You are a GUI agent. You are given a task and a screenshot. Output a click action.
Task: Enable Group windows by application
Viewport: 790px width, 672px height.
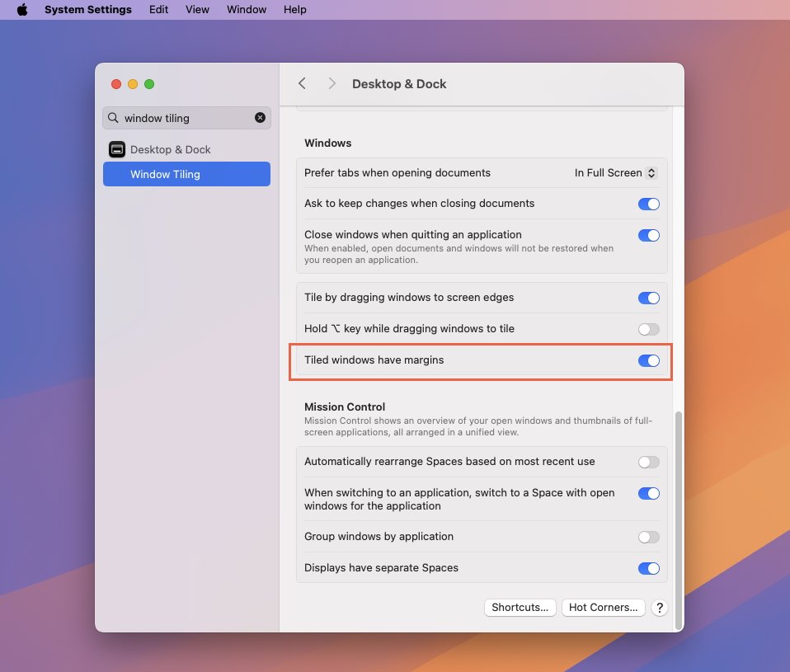[x=648, y=537]
